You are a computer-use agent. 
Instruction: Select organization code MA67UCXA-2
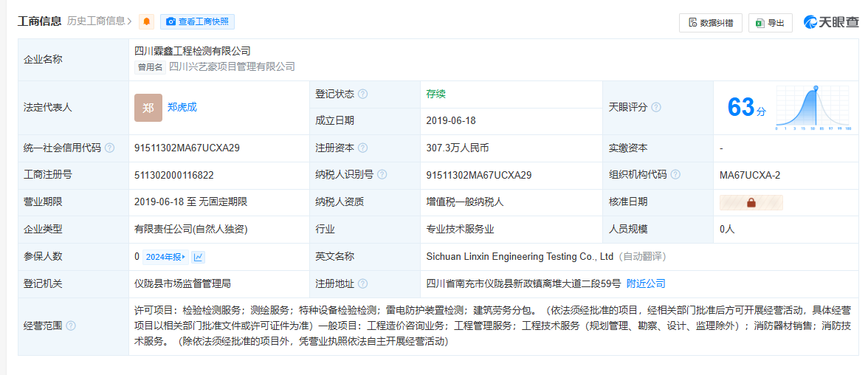click(x=750, y=175)
